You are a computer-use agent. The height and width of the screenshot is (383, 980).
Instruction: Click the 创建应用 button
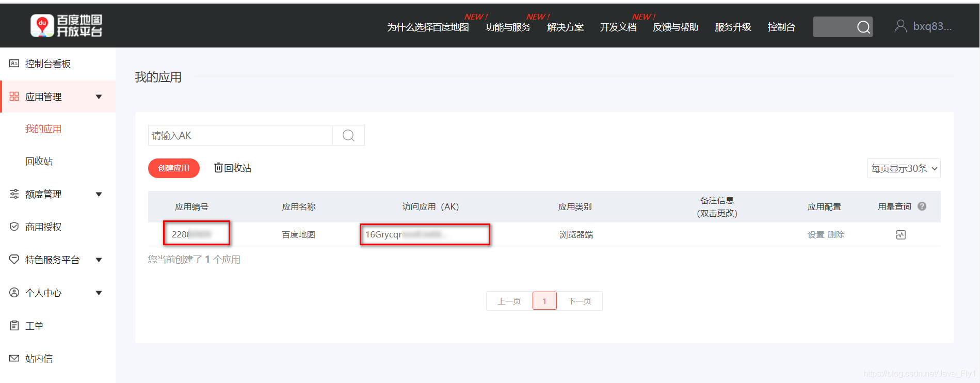[174, 168]
